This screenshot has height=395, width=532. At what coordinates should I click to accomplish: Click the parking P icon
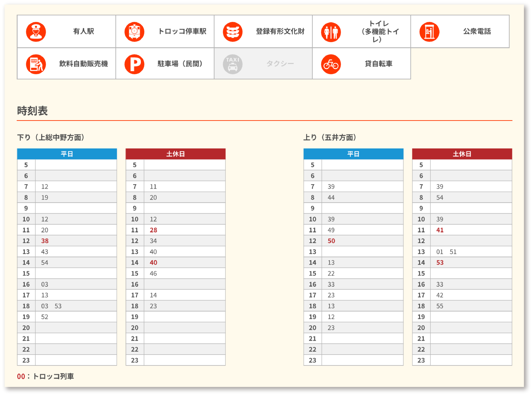pyautogui.click(x=134, y=64)
